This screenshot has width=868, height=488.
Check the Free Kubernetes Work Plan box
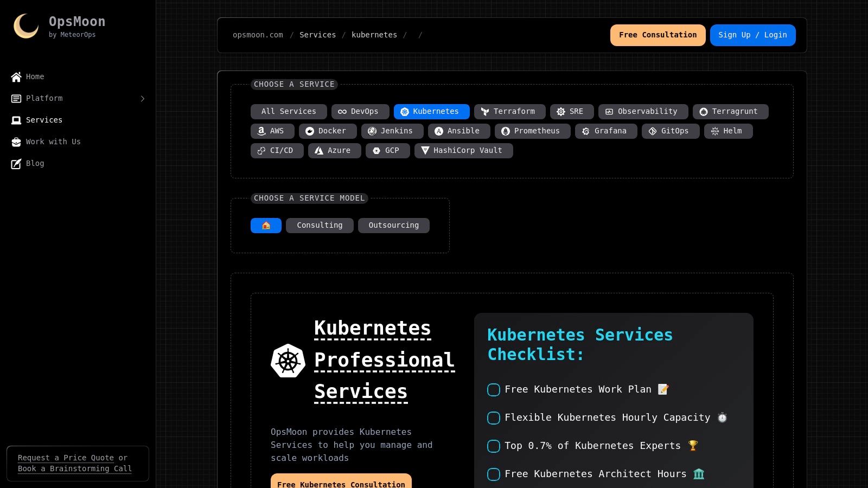(x=493, y=389)
